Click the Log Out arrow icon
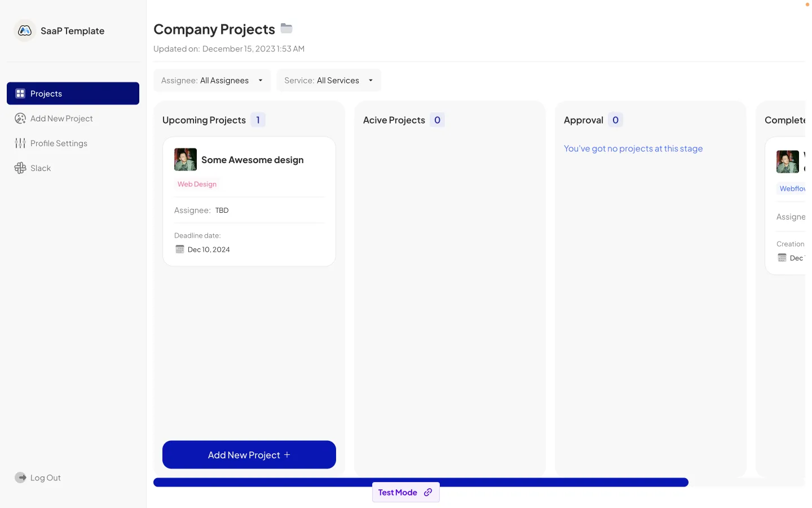The image size is (812, 508). pyautogui.click(x=21, y=477)
